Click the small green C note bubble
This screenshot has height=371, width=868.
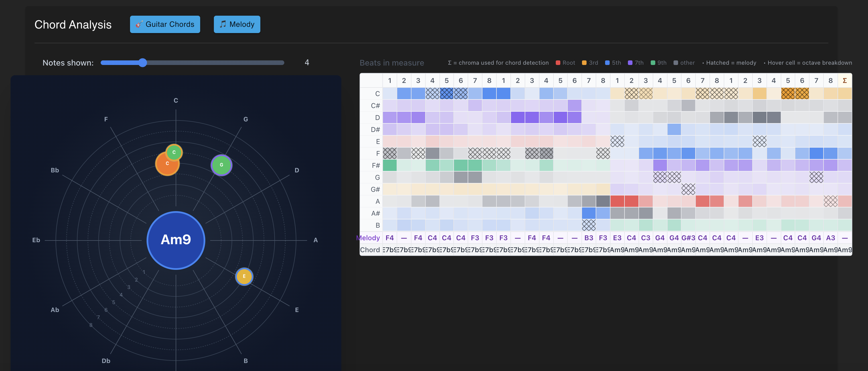[174, 152]
